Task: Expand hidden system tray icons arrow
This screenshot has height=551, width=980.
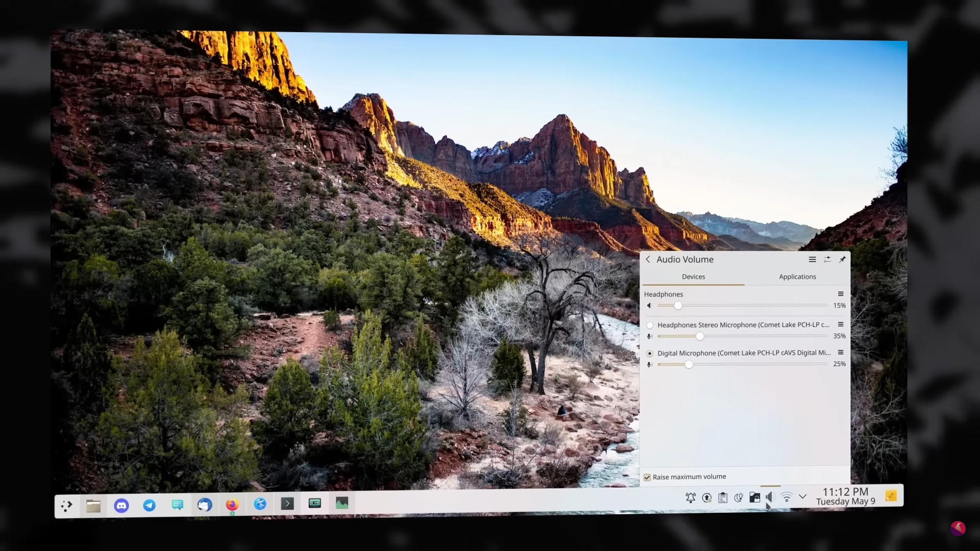Action: [802, 496]
